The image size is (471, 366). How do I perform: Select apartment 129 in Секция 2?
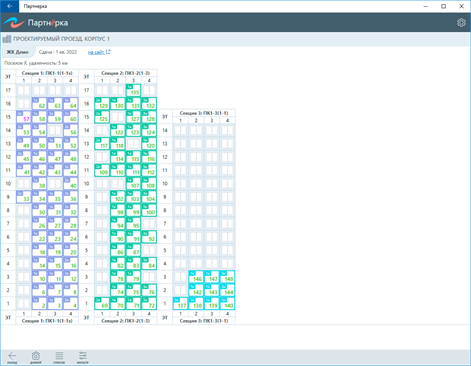coord(102,104)
